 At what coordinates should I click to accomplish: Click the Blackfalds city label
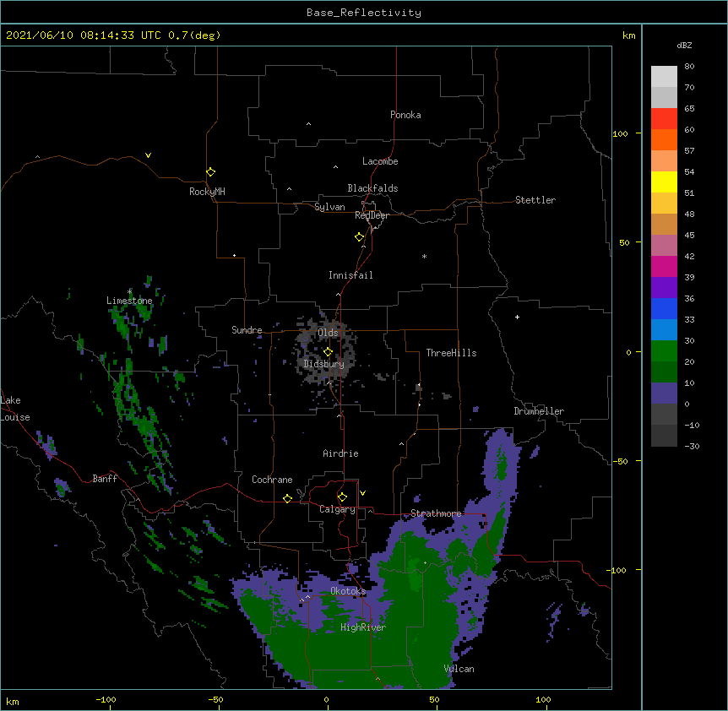372,188
